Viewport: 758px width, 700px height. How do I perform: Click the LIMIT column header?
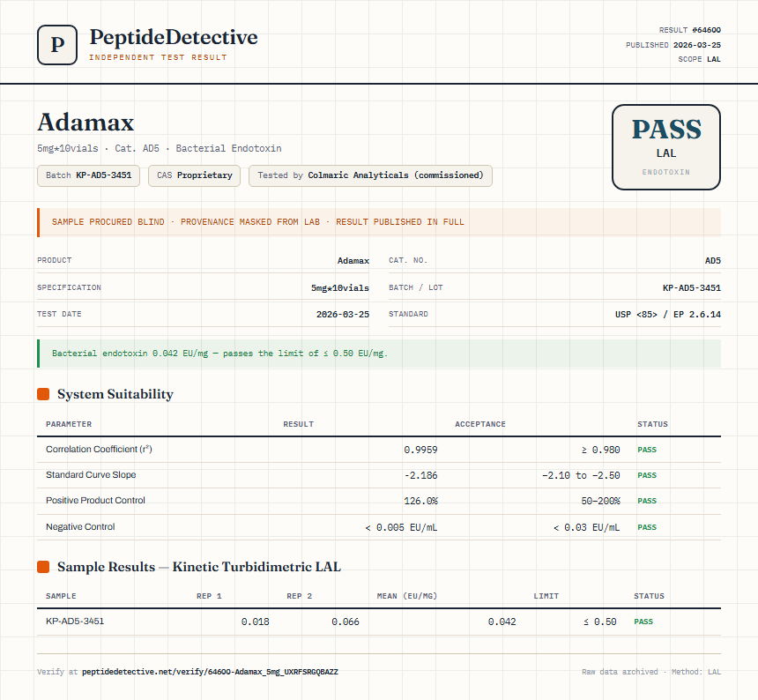[546, 596]
